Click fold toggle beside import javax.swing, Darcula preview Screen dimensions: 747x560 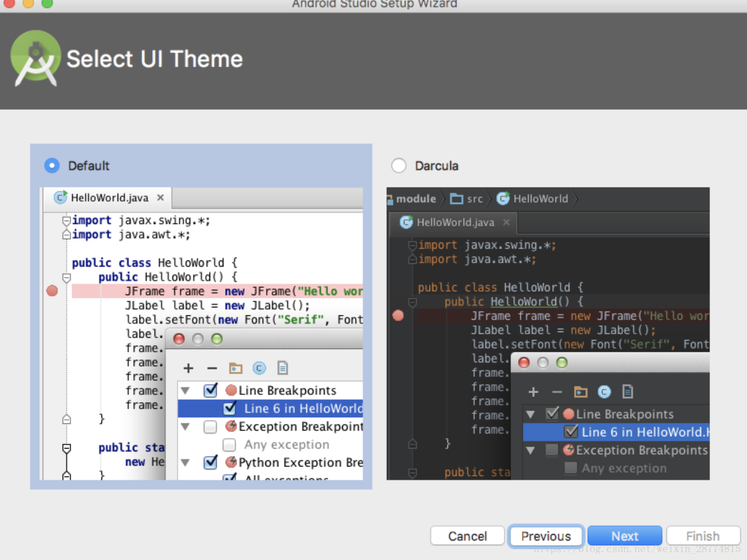pos(413,245)
